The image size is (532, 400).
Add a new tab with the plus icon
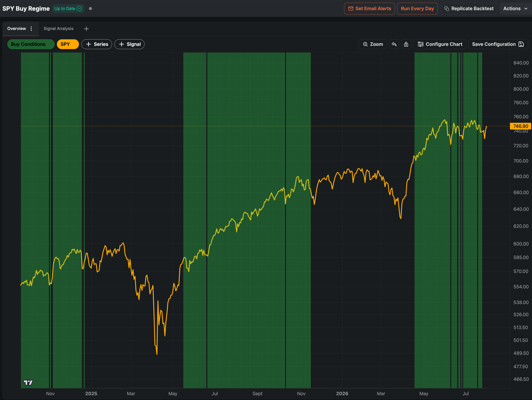click(x=86, y=29)
